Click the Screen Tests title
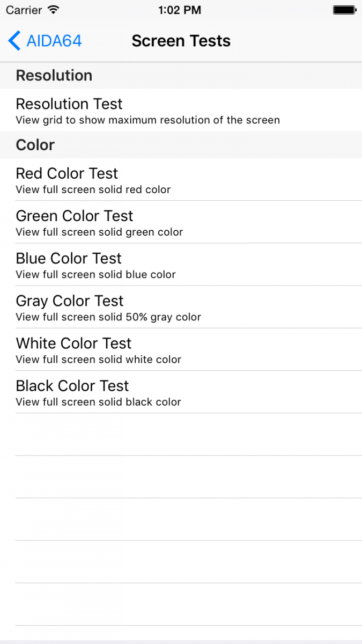This screenshot has width=362, height=644. 181,41
